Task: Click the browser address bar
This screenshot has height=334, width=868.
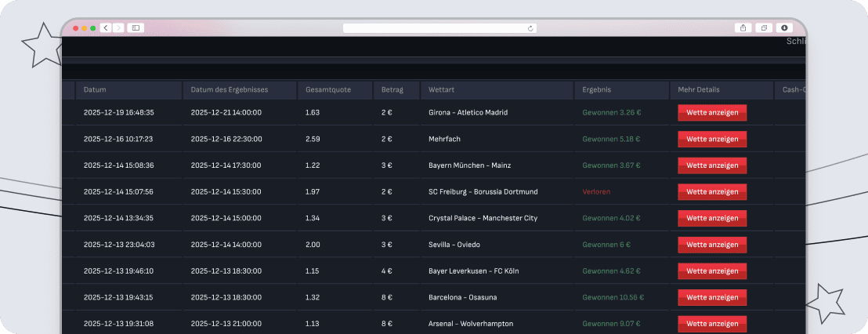Action: tap(439, 27)
